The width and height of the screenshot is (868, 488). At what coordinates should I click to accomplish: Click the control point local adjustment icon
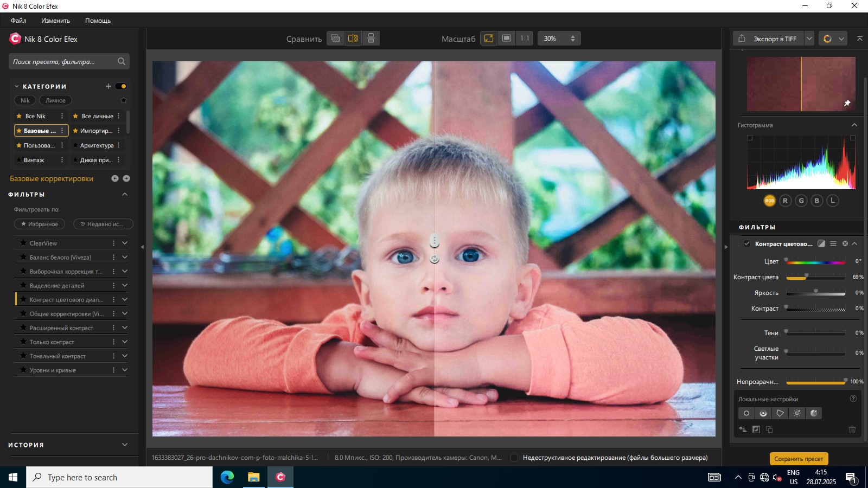click(x=746, y=413)
